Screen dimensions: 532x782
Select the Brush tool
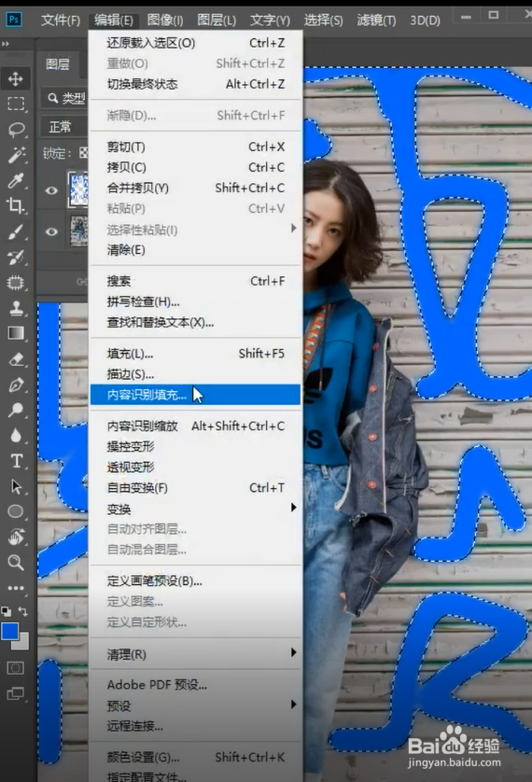tap(16, 231)
